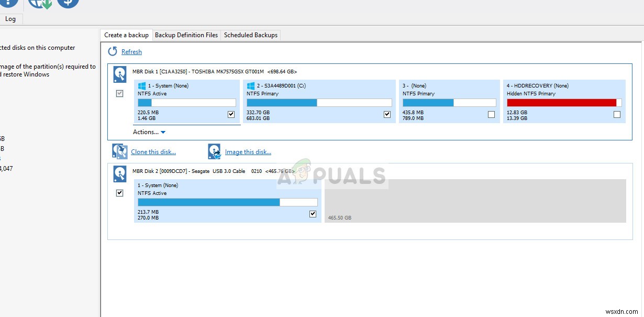Click the Clone this disk icon

click(120, 151)
